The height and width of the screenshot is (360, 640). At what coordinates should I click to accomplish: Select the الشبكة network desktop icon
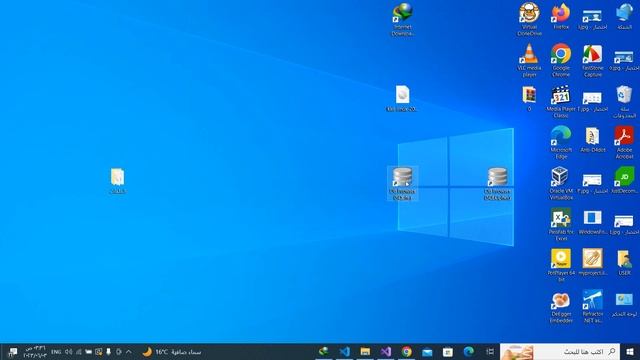pyautogui.click(x=624, y=16)
